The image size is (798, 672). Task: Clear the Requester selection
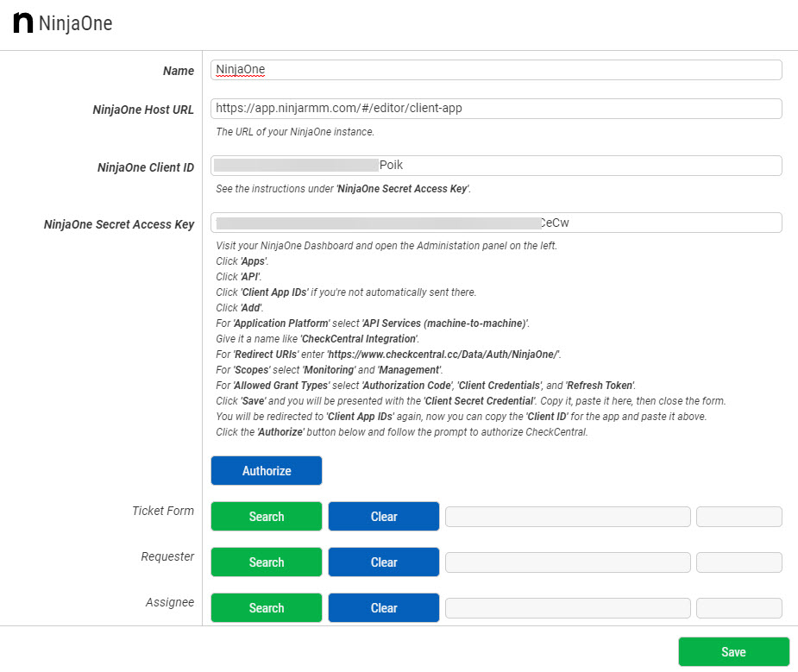383,562
